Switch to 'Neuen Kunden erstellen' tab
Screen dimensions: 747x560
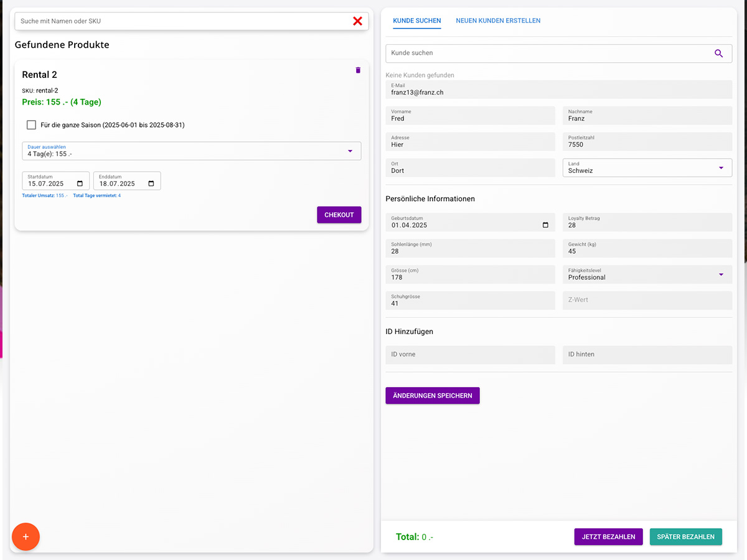coord(498,21)
